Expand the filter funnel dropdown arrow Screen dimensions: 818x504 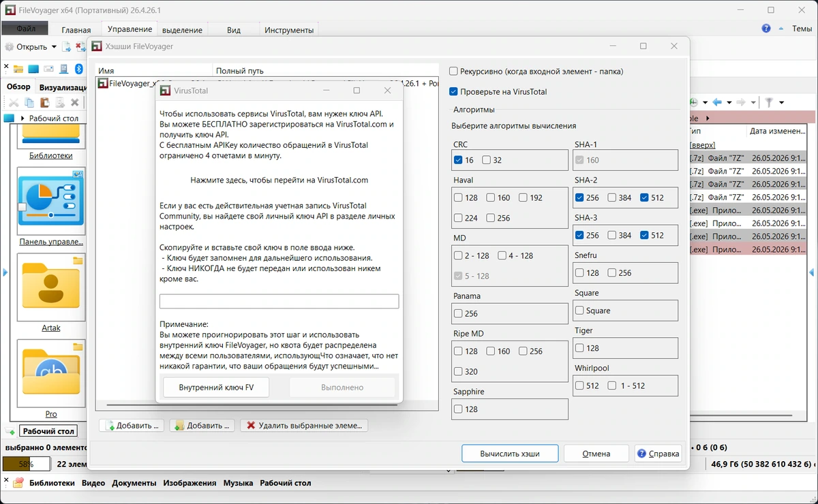[781, 102]
